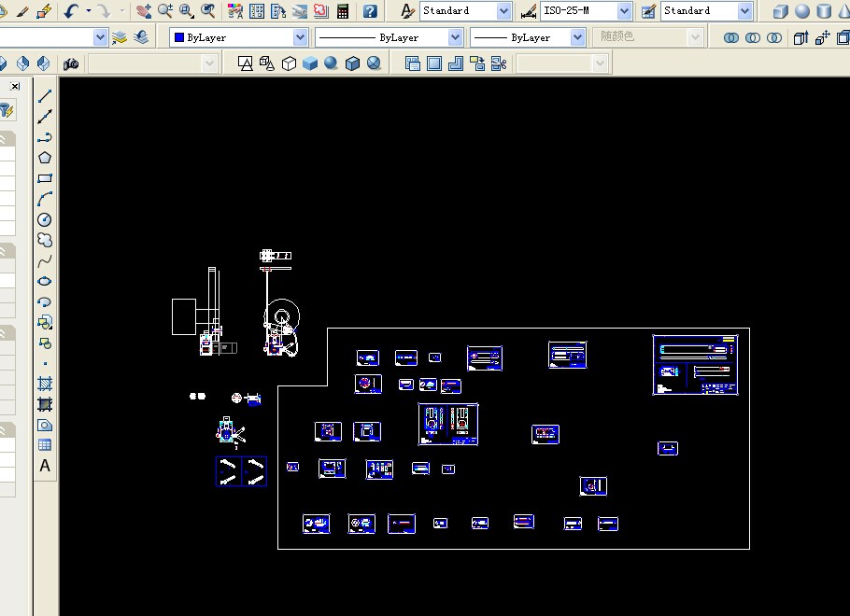Select the Hatch tool
Viewport: 850px width, 616px height.
point(45,385)
